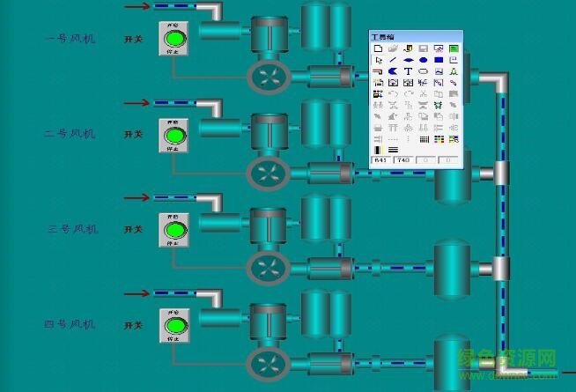
Task: Choose the horizontal triple-line style icon
Action: 393,150
